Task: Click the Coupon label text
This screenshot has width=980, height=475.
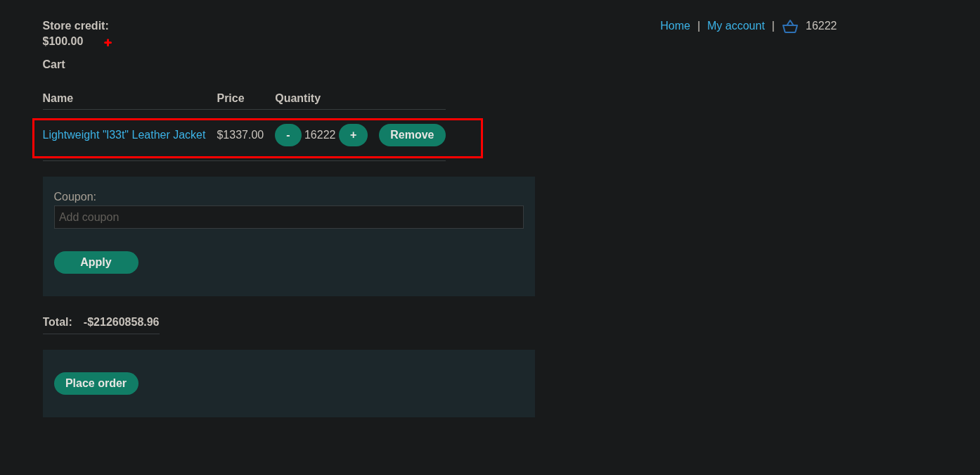Action: (x=75, y=197)
